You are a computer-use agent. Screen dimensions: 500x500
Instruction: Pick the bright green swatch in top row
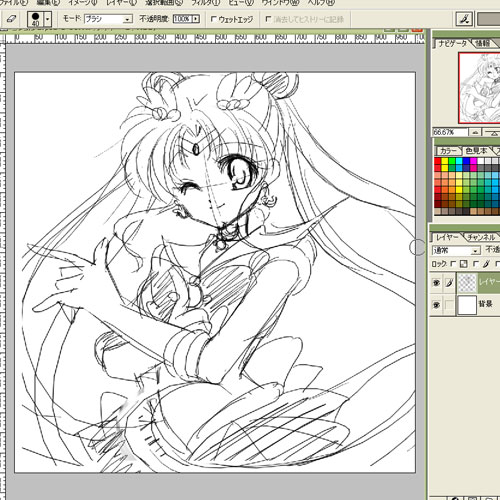coord(452,161)
